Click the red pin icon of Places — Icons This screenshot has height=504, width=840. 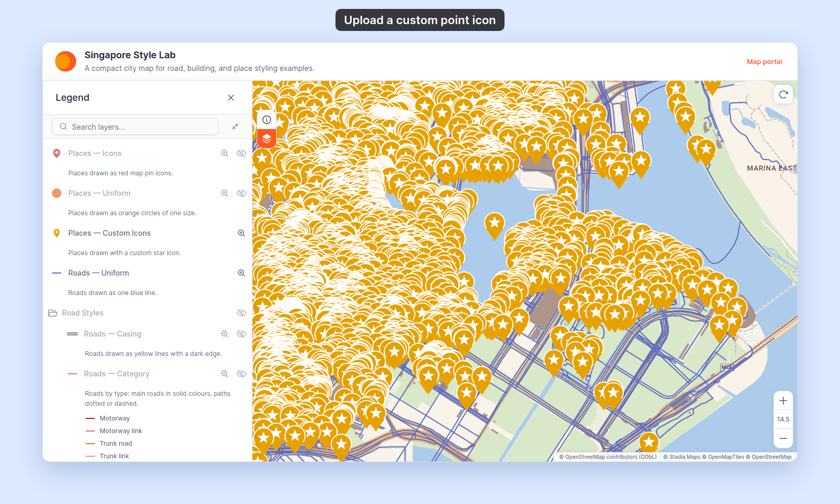pyautogui.click(x=57, y=153)
